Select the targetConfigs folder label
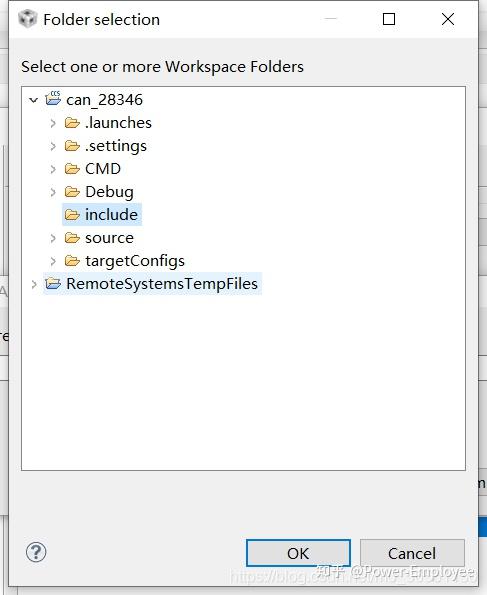This screenshot has height=595, width=487. click(135, 261)
